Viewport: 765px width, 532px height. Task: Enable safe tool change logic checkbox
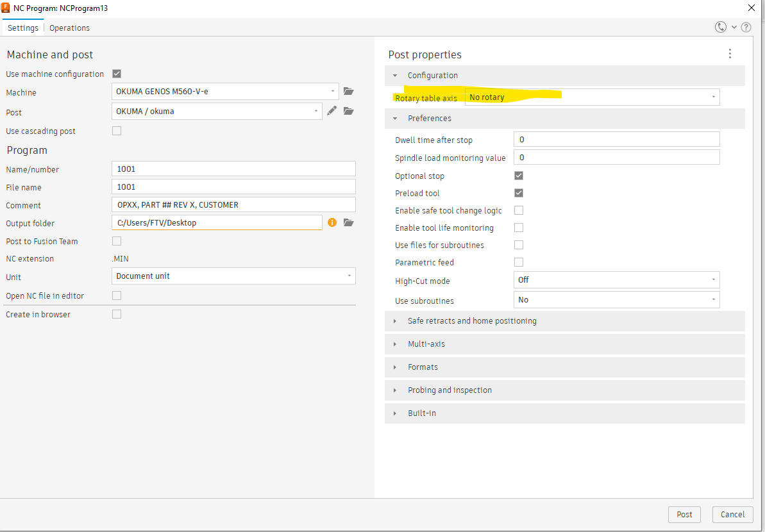519,210
